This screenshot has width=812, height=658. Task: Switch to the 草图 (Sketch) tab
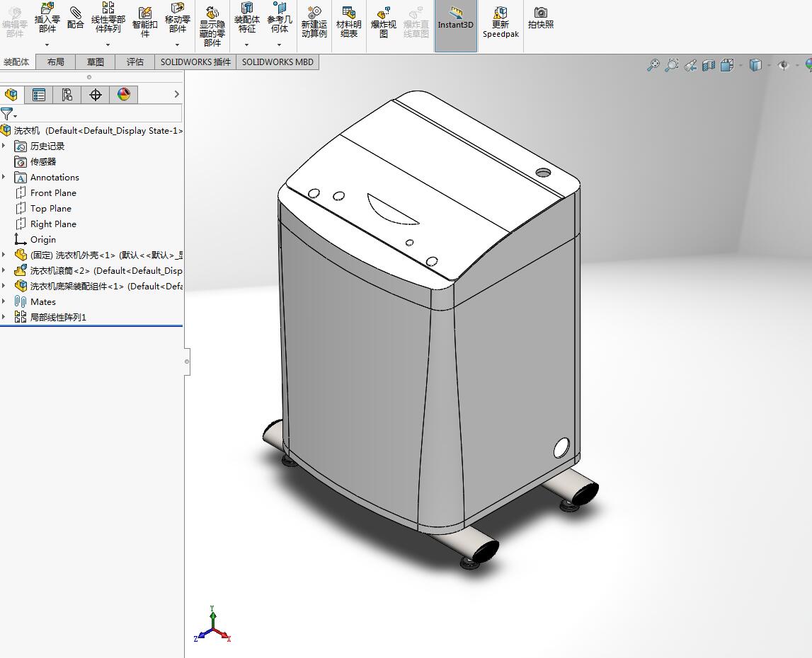[95, 62]
